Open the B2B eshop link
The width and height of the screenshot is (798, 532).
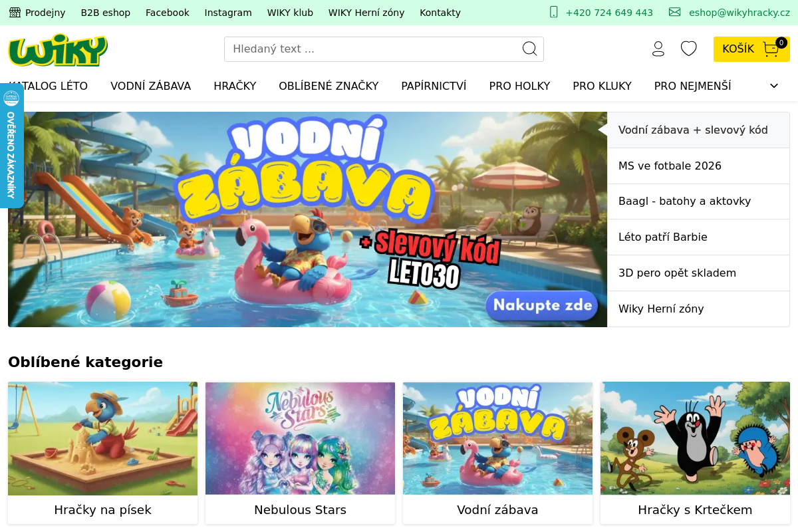point(106,13)
